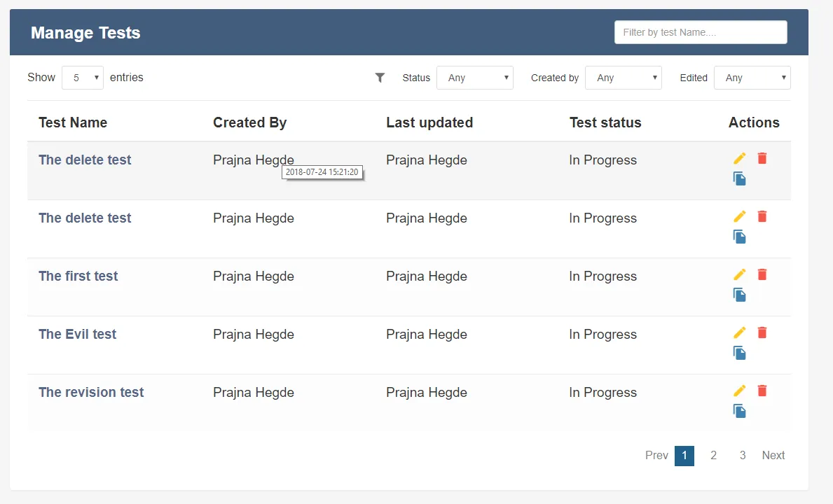Open The first test link

pos(78,276)
